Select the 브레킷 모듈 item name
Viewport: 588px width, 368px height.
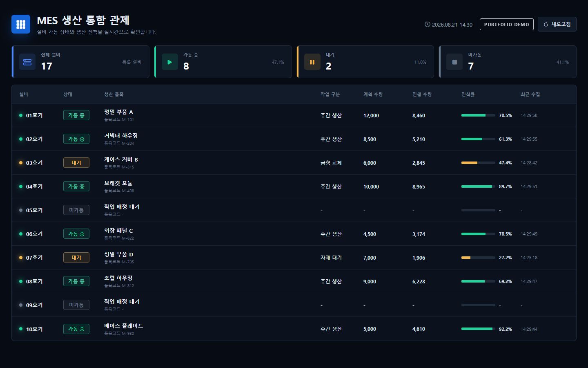coord(118,183)
